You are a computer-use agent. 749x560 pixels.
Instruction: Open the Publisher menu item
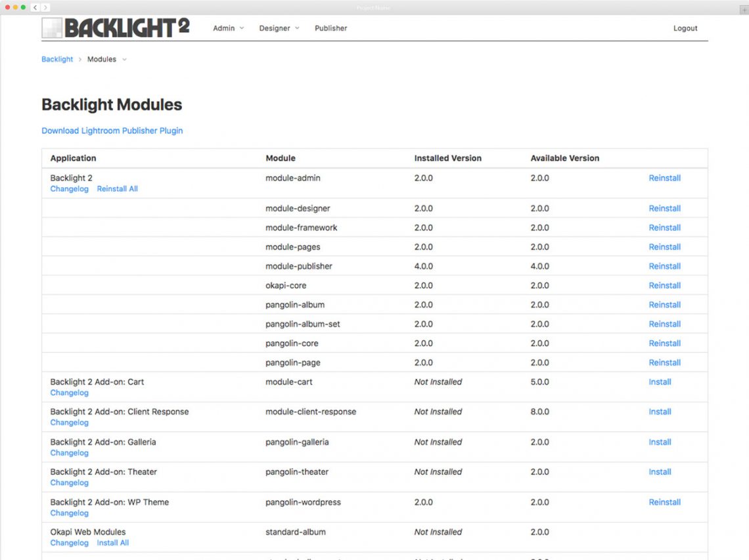tap(330, 28)
